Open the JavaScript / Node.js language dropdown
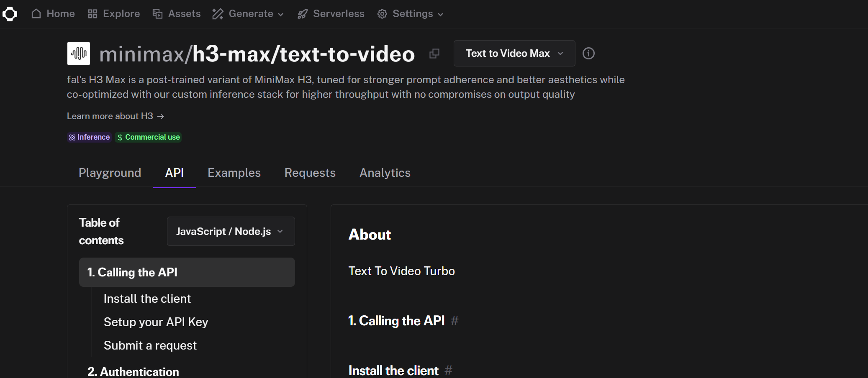Viewport: 868px width, 378px height. coord(231,231)
